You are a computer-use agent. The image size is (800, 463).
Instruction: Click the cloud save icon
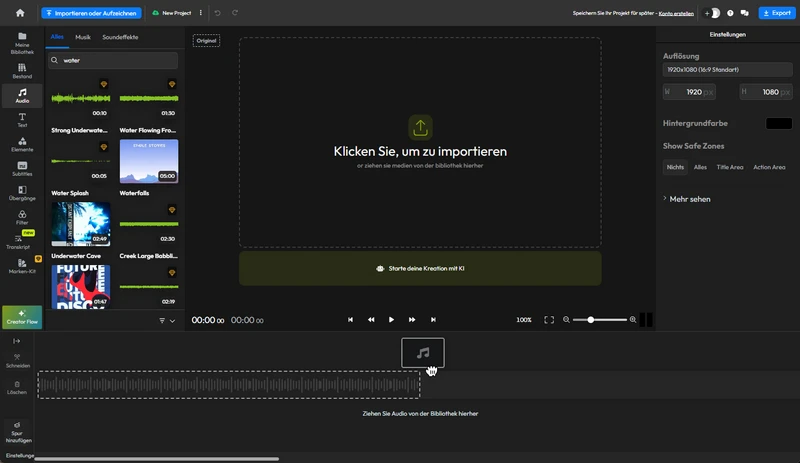point(156,13)
